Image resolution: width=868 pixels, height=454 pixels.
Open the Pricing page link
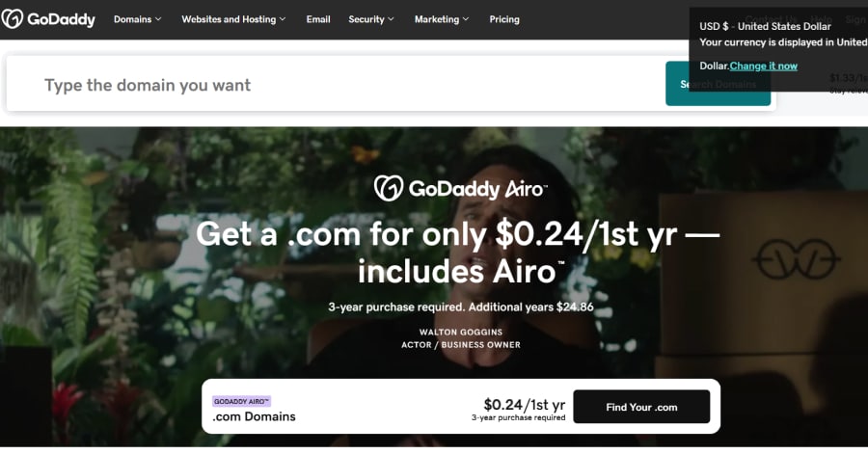tap(504, 19)
